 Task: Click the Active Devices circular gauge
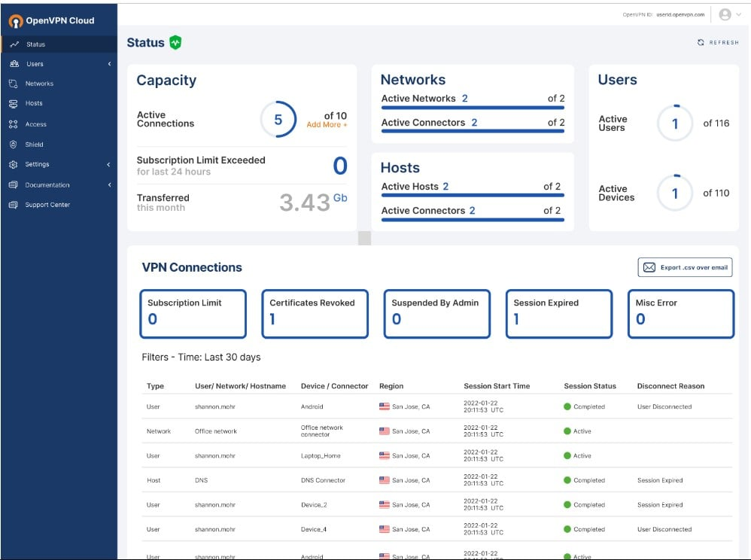[x=675, y=193]
